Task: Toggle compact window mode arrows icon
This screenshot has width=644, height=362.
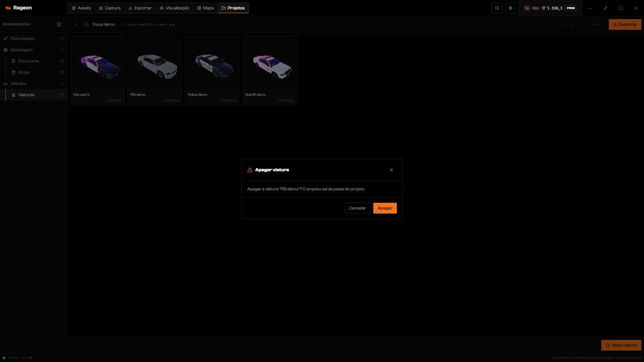Action: click(605, 8)
